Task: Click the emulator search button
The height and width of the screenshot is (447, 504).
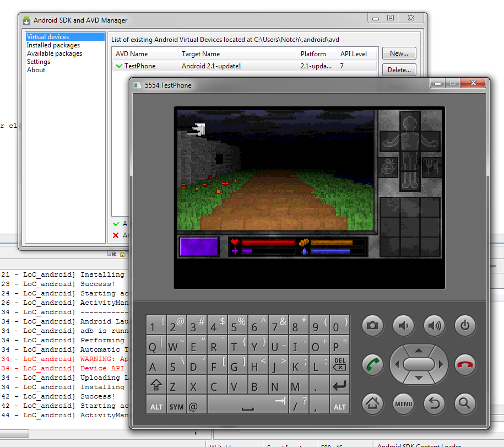Action: tap(465, 403)
